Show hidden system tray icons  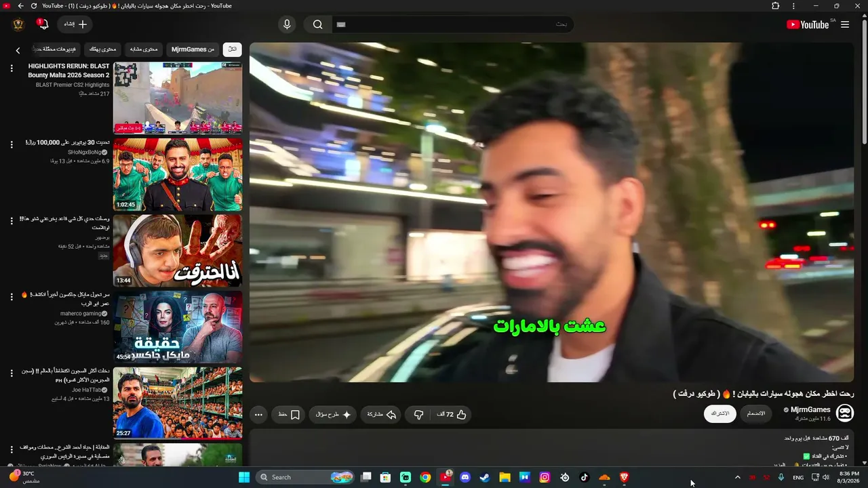pos(738,477)
